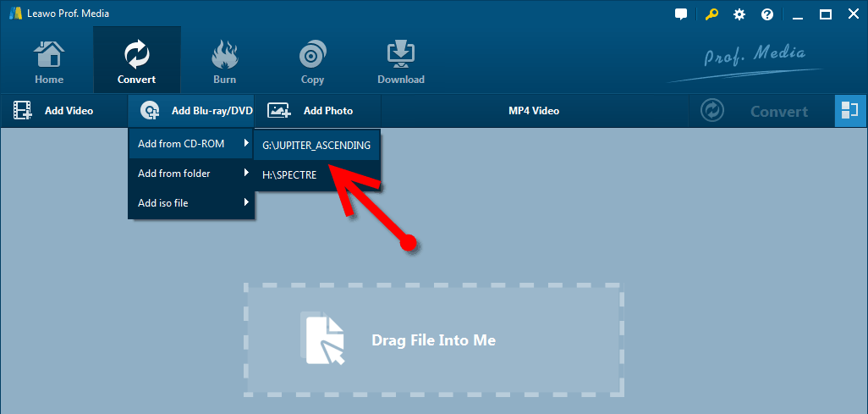Expand the Add iso file submenu
Screen dimensions: 868x414
click(191, 203)
